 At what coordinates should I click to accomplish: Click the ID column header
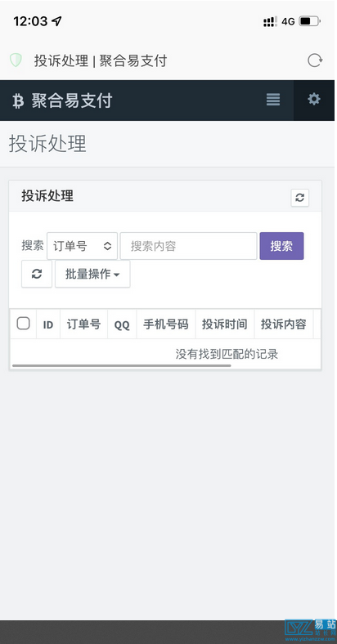pyautogui.click(x=48, y=325)
